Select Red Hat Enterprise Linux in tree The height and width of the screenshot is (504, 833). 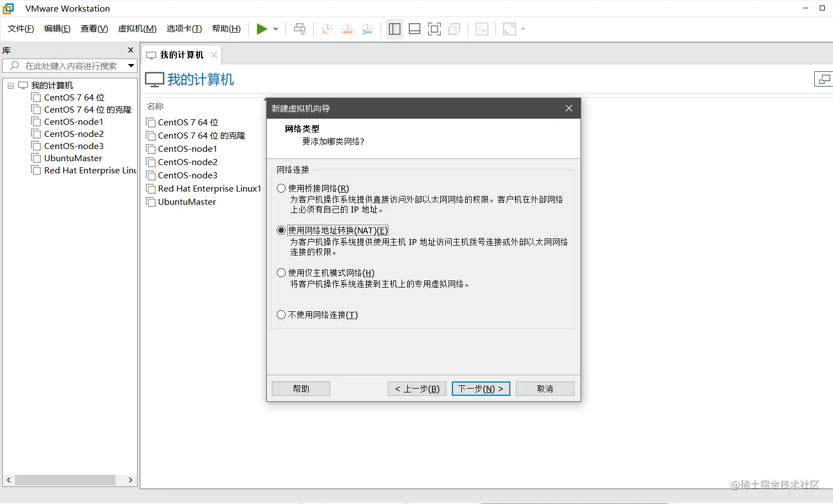click(x=90, y=171)
